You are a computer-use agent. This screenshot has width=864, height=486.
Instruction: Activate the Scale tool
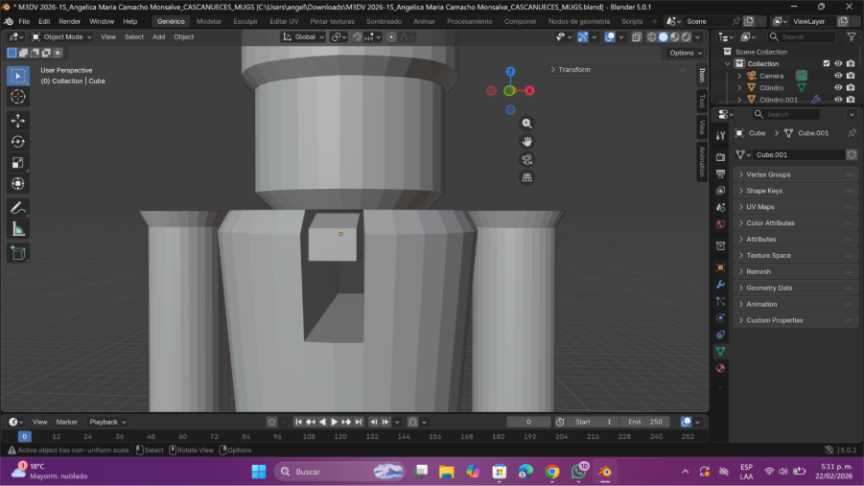18,162
